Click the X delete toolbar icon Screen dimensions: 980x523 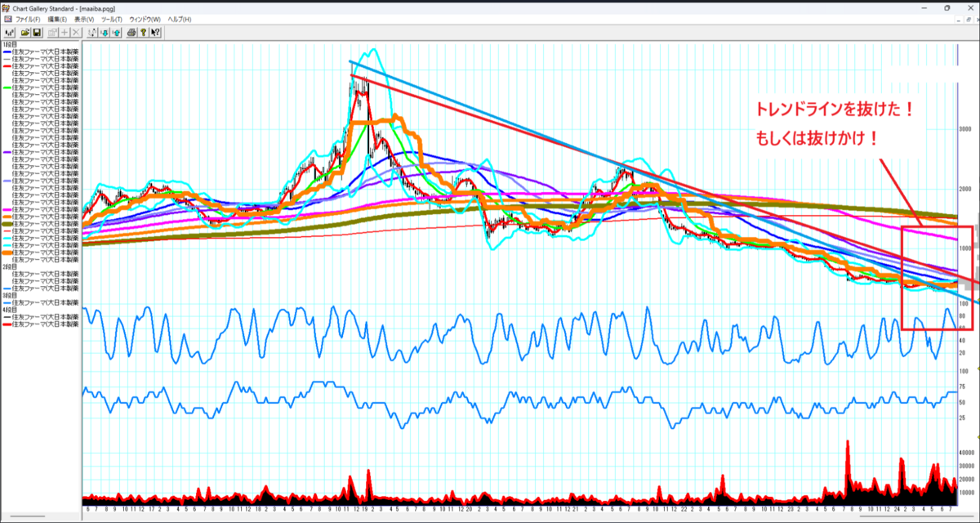76,33
